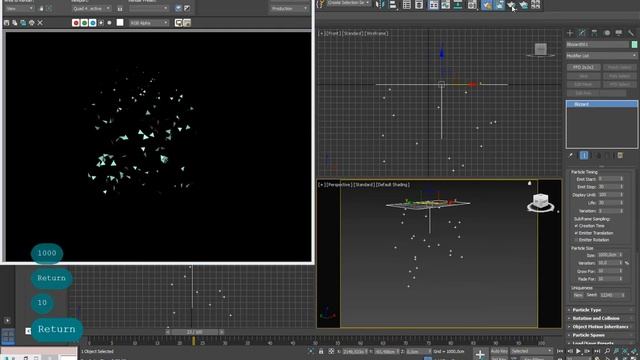
Task: Print the rendered image
Action: (31, 23)
